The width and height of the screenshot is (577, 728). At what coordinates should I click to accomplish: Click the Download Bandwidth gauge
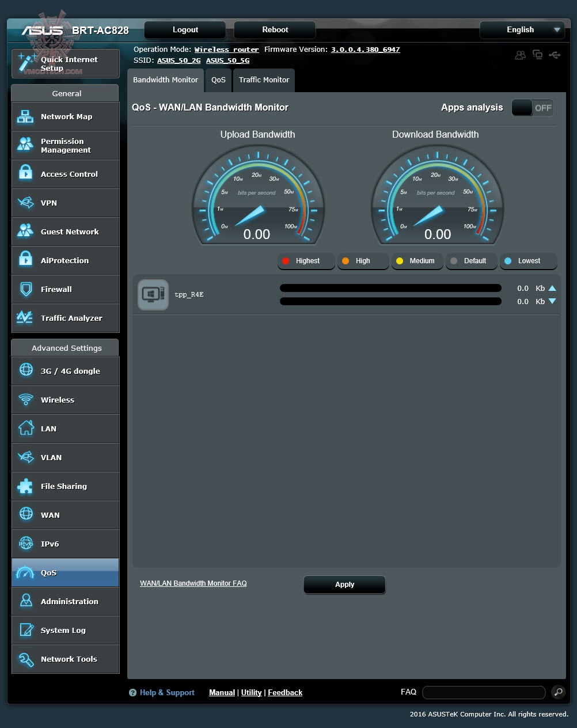tap(437, 195)
